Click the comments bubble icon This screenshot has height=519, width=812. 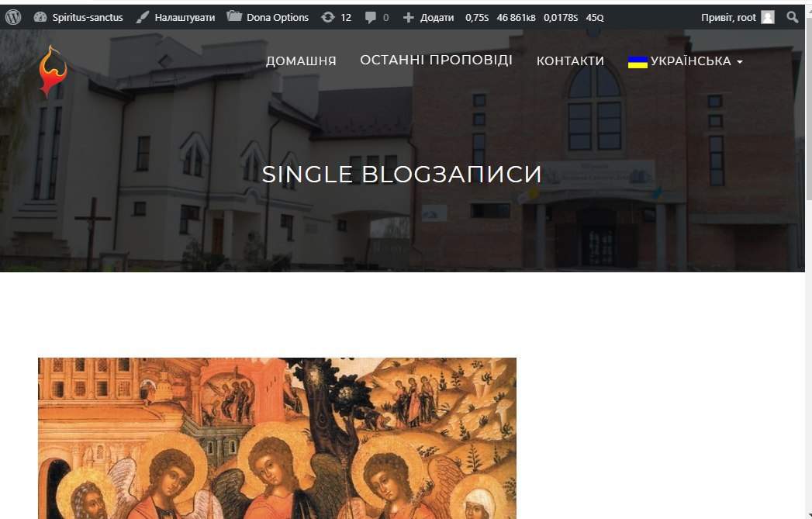tap(370, 18)
